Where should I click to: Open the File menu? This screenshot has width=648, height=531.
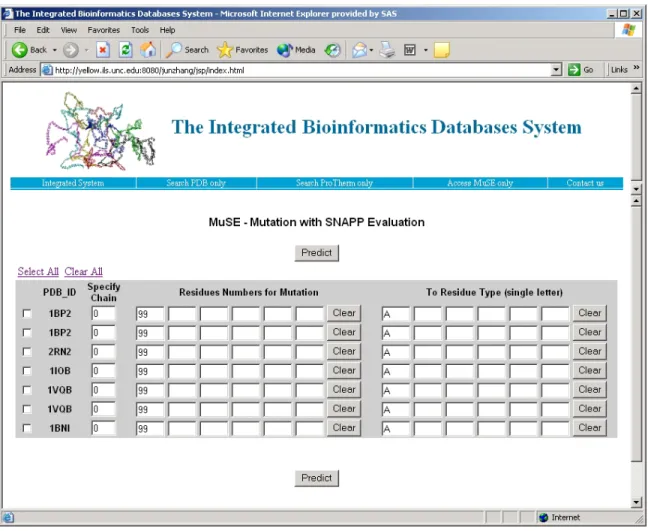[19, 30]
